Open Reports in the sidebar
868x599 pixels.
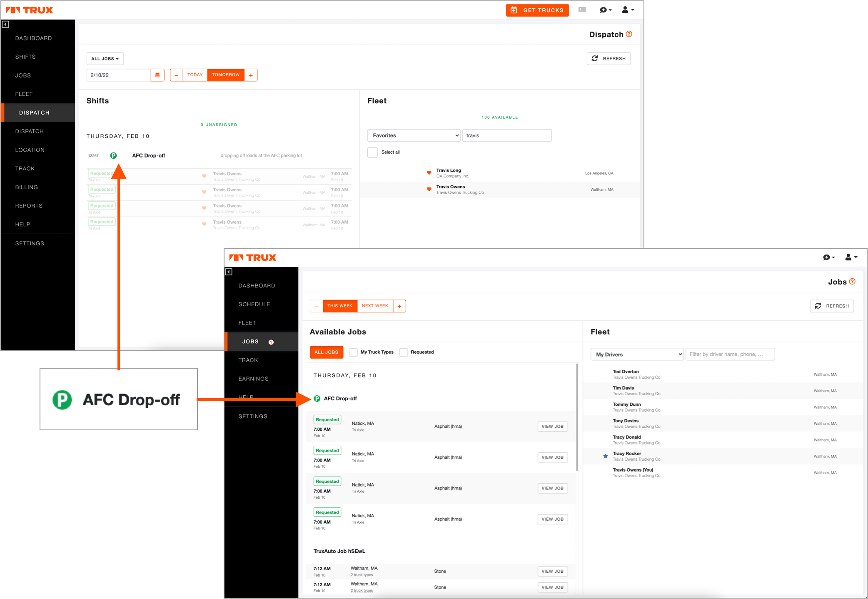[x=29, y=206]
